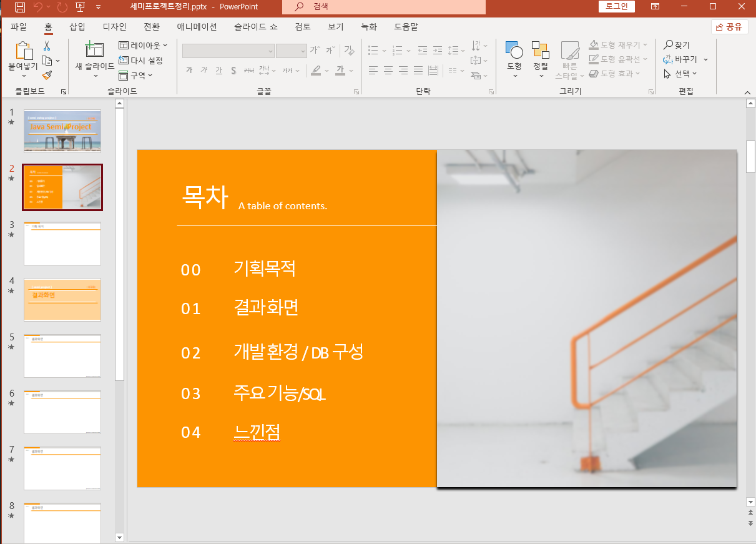This screenshot has height=544, width=756.
Task: Paste using the 붙여넣기 clipboard icon
Action: 23,50
